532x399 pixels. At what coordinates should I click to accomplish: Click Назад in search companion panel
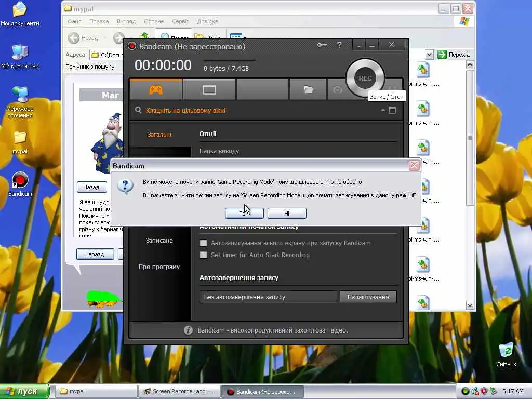click(x=91, y=187)
